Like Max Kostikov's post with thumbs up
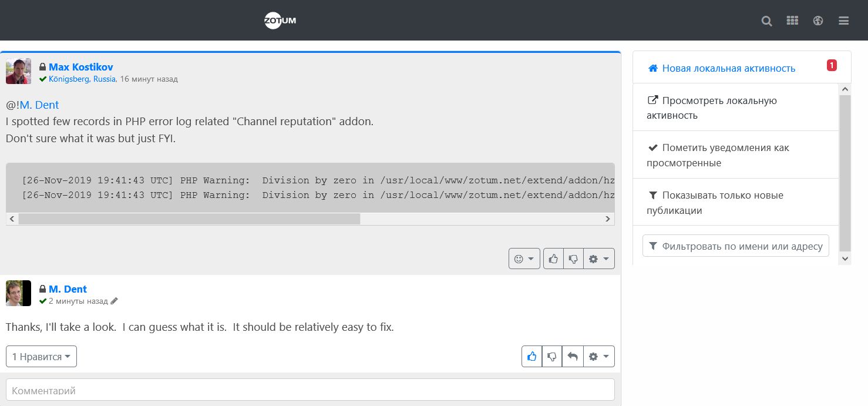Image resolution: width=868 pixels, height=406 pixels. 553,259
